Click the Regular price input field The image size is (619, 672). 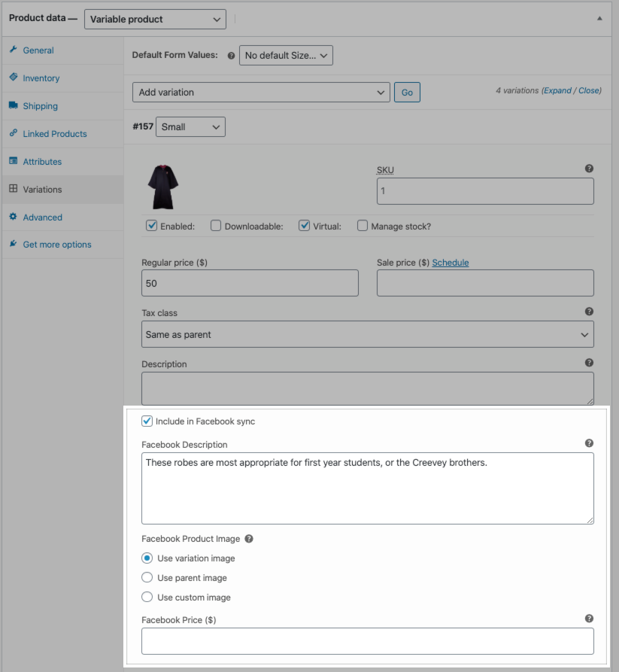click(x=250, y=283)
